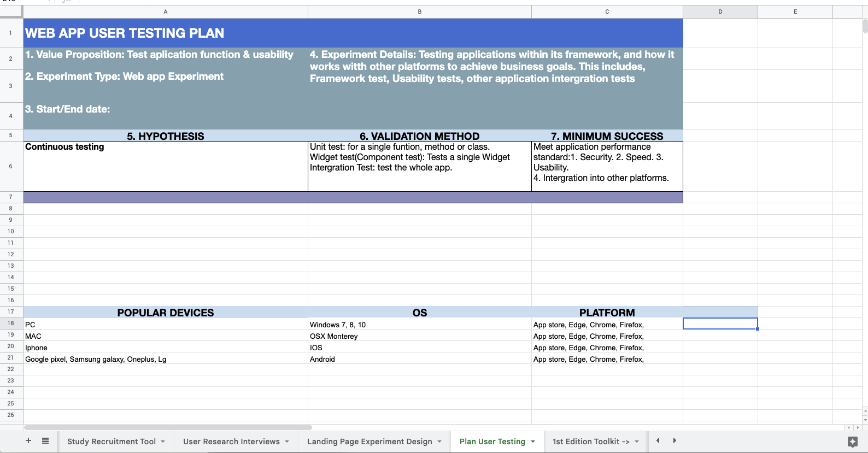Select the Meet application performance cell
The image size is (868, 453).
(607, 166)
